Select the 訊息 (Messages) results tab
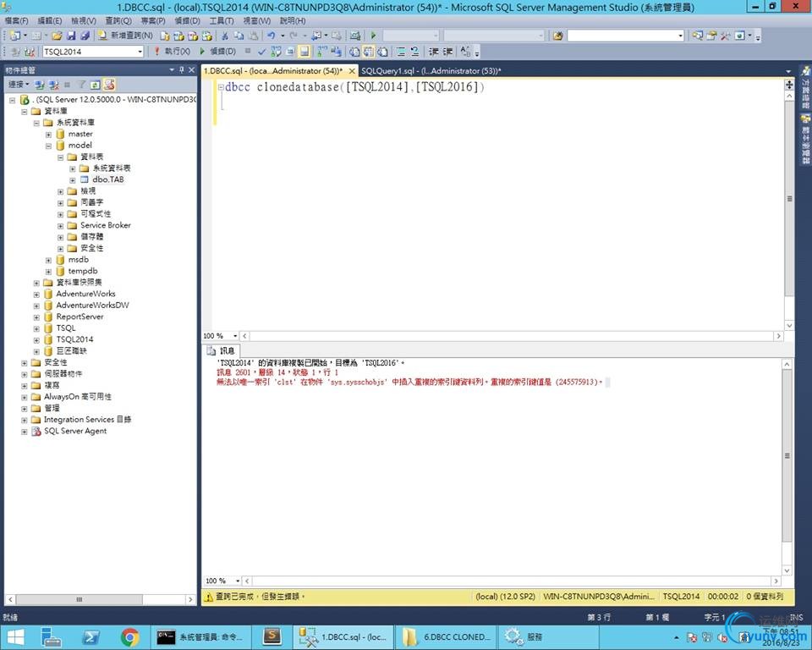The image size is (812, 650). click(222, 350)
